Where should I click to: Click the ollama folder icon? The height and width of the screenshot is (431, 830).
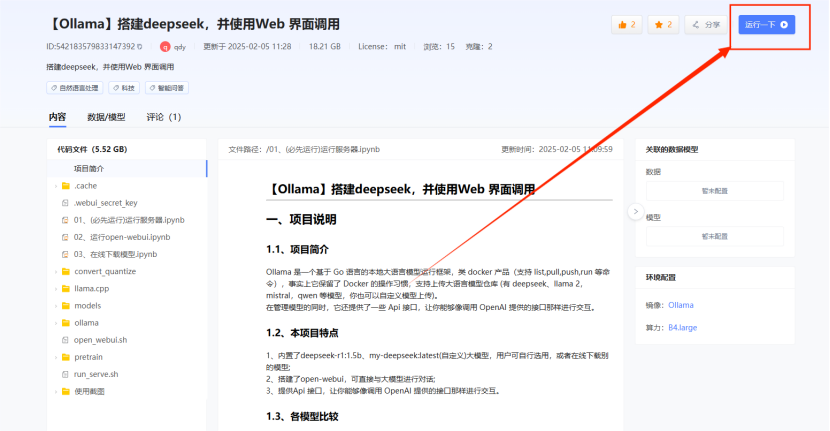pyautogui.click(x=66, y=323)
